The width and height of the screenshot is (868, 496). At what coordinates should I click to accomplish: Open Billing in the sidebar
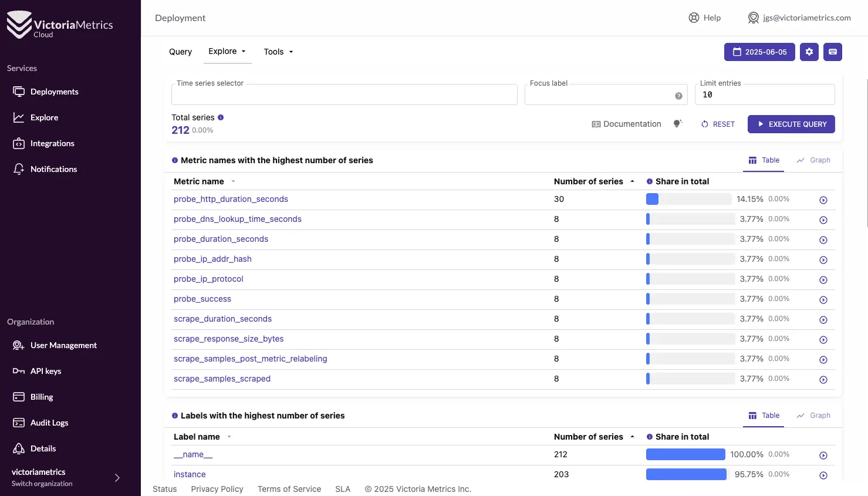(41, 397)
